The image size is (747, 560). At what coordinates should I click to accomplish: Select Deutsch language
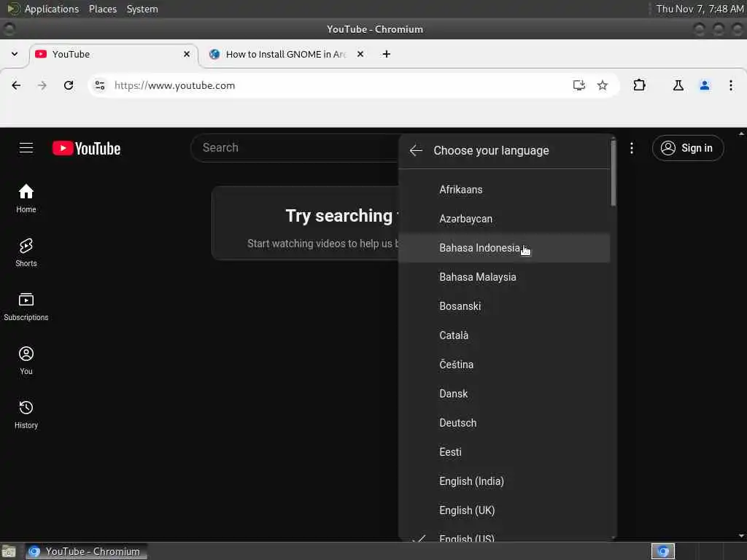(505, 423)
